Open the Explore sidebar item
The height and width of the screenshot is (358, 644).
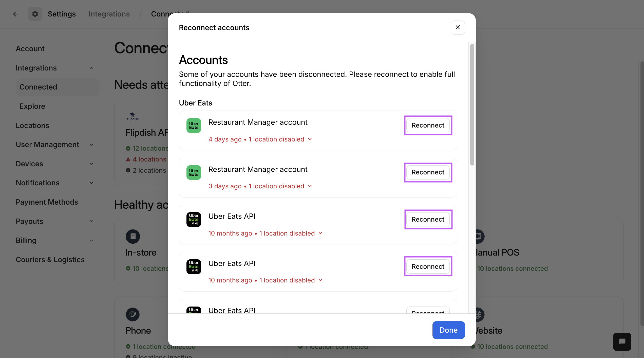tap(32, 106)
